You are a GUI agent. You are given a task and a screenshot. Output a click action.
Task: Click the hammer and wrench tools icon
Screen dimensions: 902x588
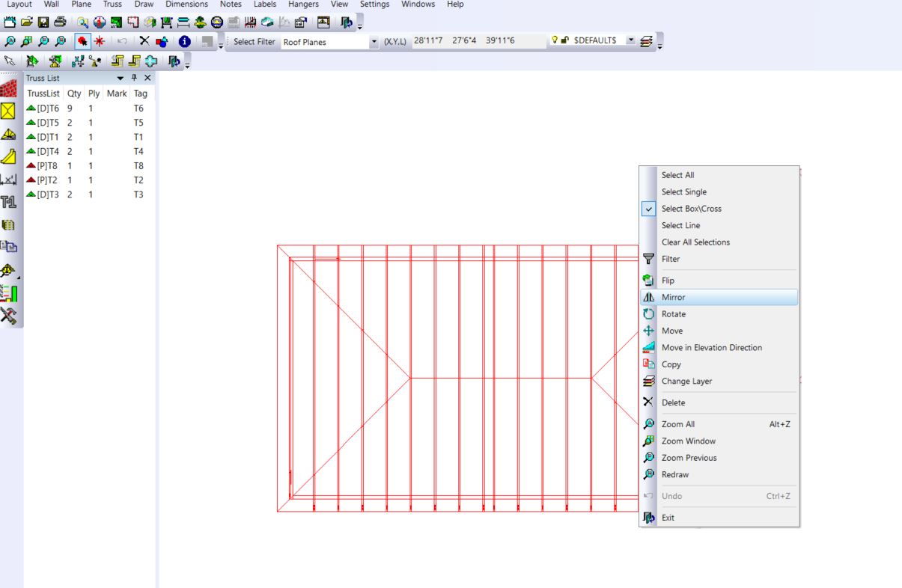tap(9, 315)
